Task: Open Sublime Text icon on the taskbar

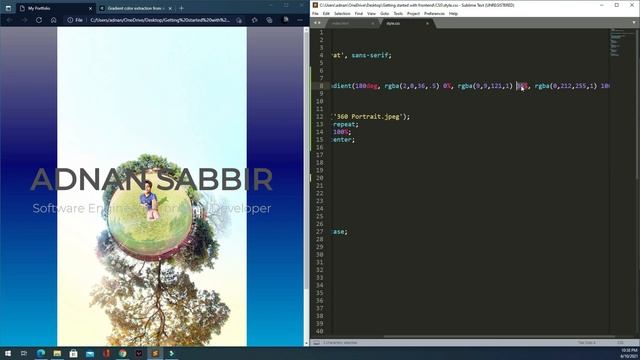Action: [155, 353]
